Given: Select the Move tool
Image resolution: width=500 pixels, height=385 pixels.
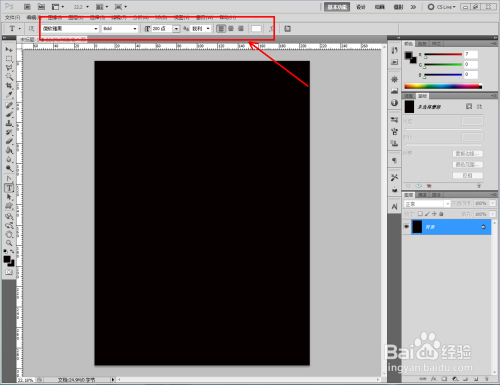Looking at the screenshot, I should pos(9,50).
